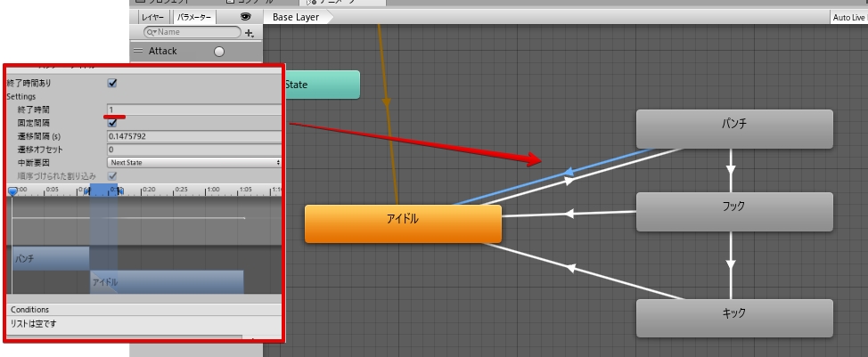Viewport: 868px width, 357px height.
Task: Click the plus icon to add a parameter
Action: click(250, 33)
